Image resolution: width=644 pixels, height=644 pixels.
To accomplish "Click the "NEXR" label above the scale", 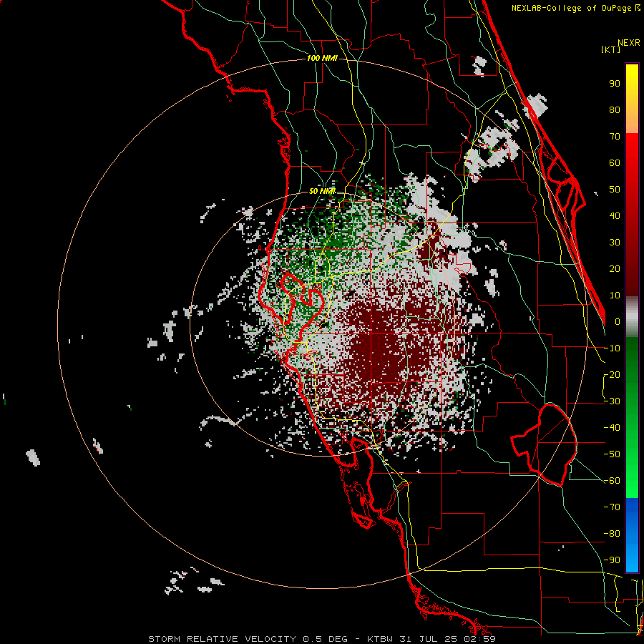I will (629, 43).
